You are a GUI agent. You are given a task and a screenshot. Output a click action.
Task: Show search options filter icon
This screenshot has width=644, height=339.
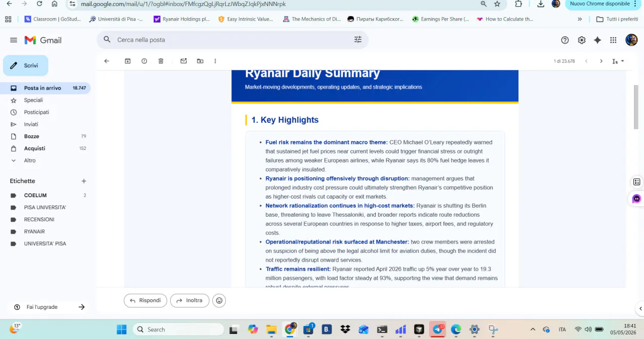coord(358,40)
